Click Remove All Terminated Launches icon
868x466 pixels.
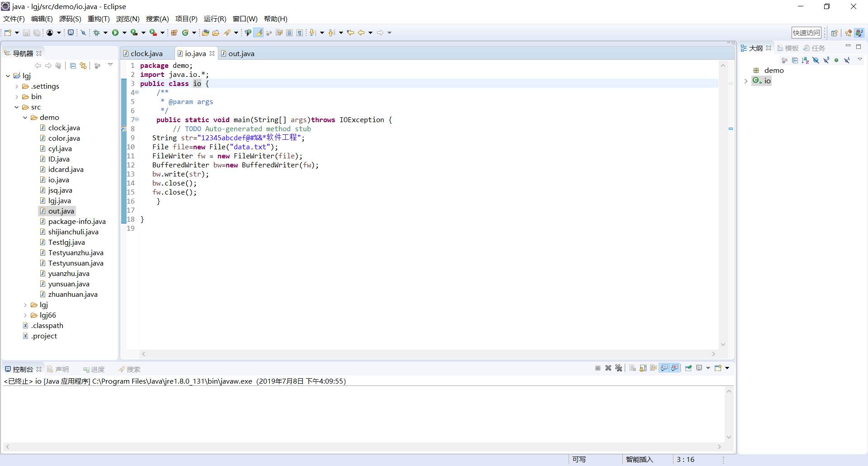click(619, 368)
